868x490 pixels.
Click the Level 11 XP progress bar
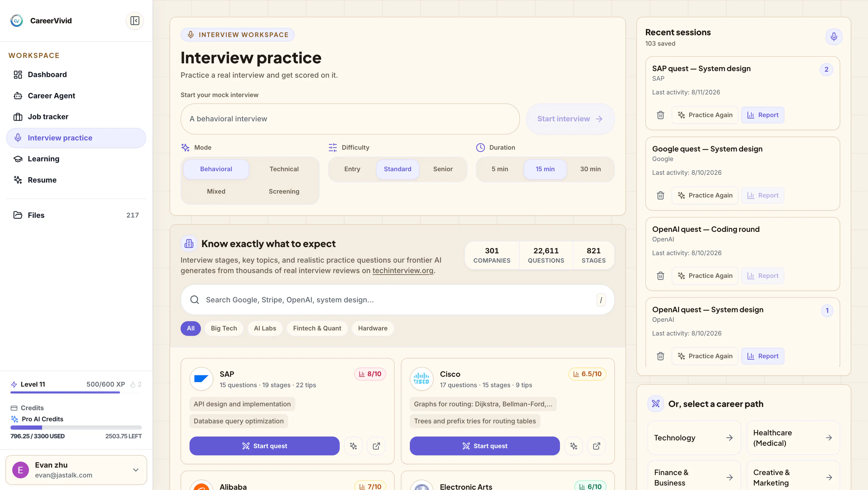coord(76,392)
